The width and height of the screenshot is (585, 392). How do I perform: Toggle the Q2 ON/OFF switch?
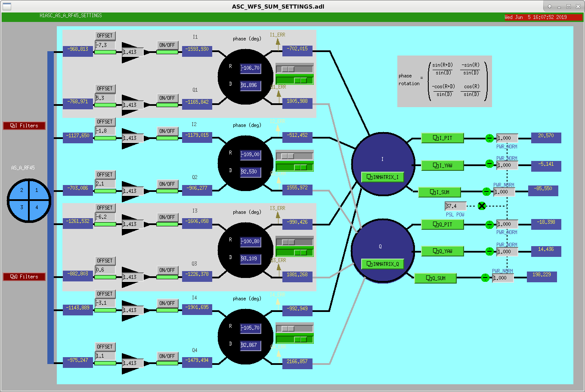[167, 184]
